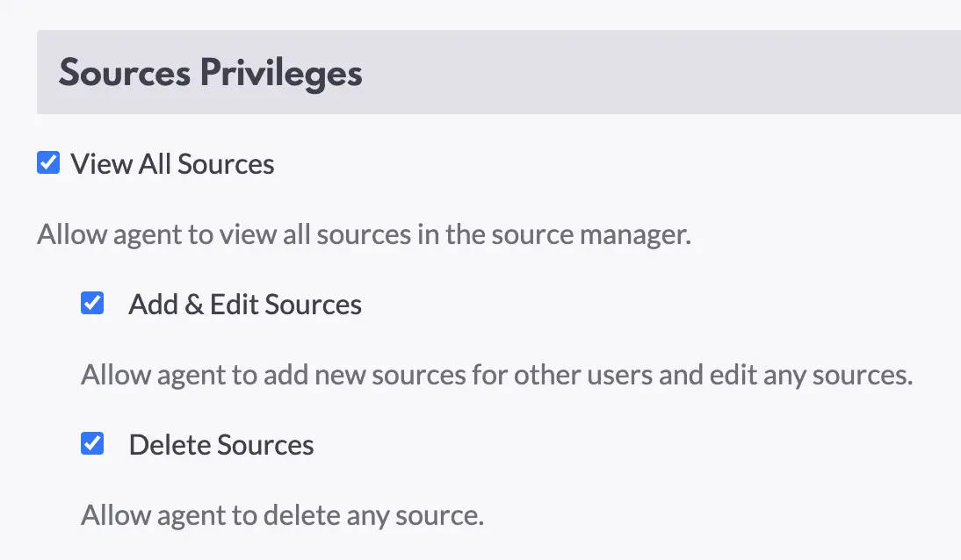Click the word "View" in View All Sources label

click(101, 164)
